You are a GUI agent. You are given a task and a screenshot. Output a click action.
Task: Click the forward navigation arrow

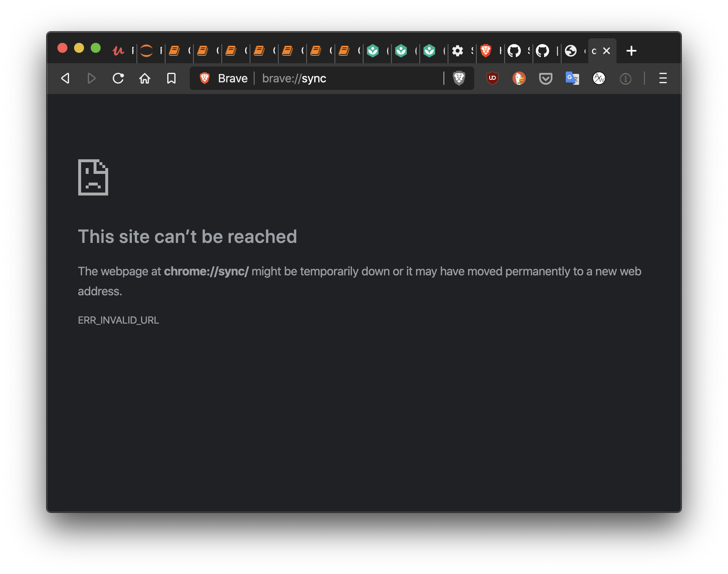[x=92, y=78]
